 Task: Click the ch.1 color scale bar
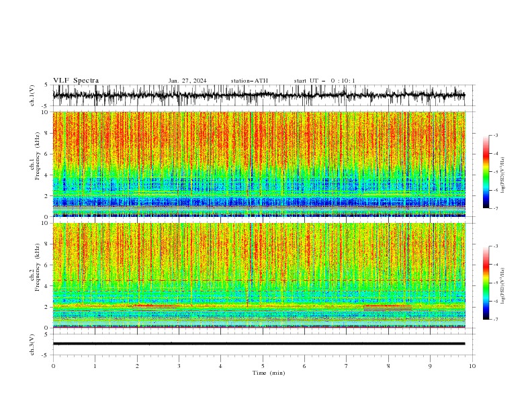[486, 172]
